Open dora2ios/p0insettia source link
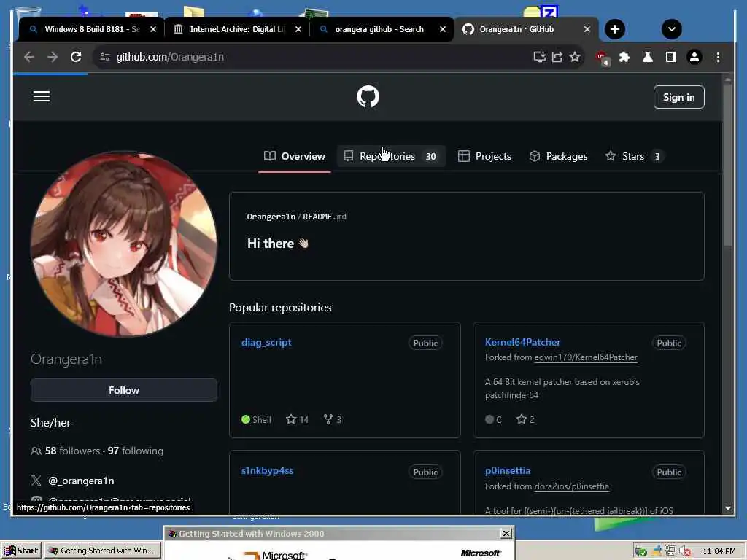747x560 pixels. coord(572,486)
